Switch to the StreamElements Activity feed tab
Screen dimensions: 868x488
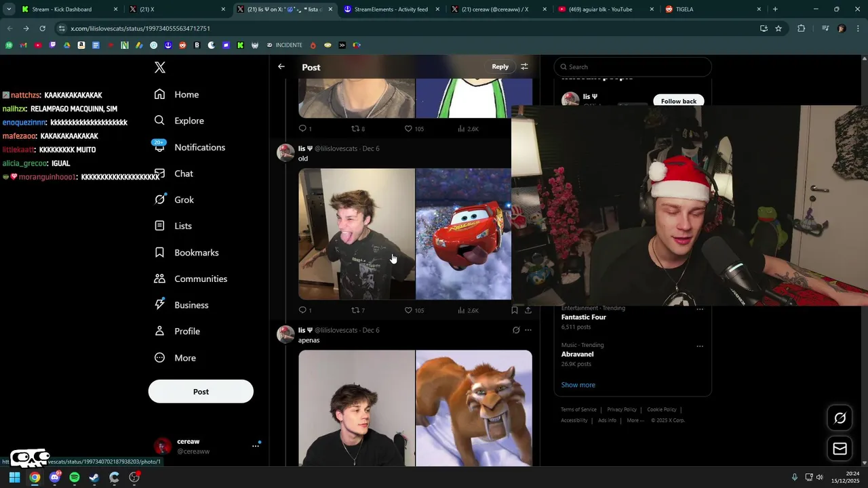point(391,9)
